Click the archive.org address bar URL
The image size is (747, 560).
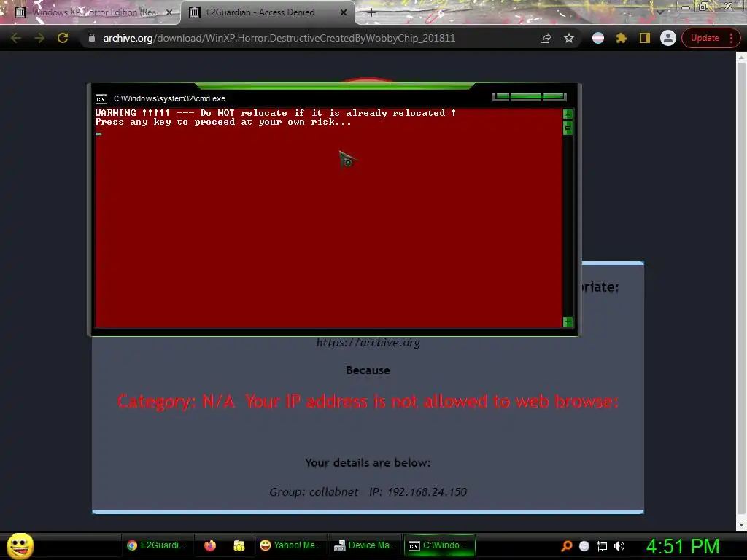(x=279, y=38)
